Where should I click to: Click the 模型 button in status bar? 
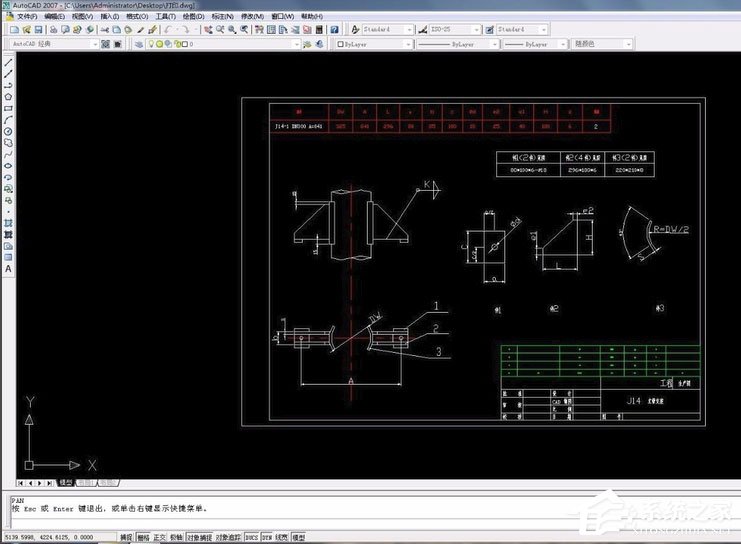pyautogui.click(x=298, y=537)
